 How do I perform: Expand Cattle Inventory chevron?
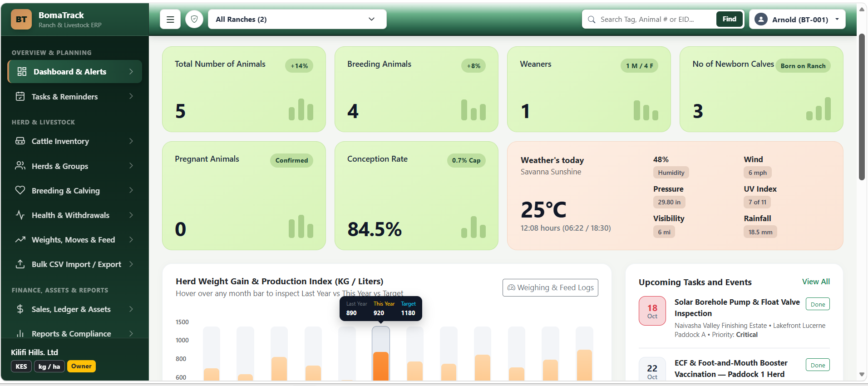click(131, 141)
